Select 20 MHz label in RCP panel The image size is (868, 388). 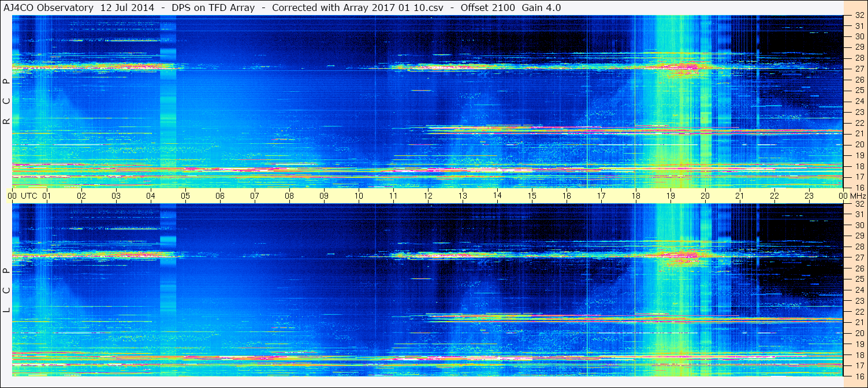859,144
